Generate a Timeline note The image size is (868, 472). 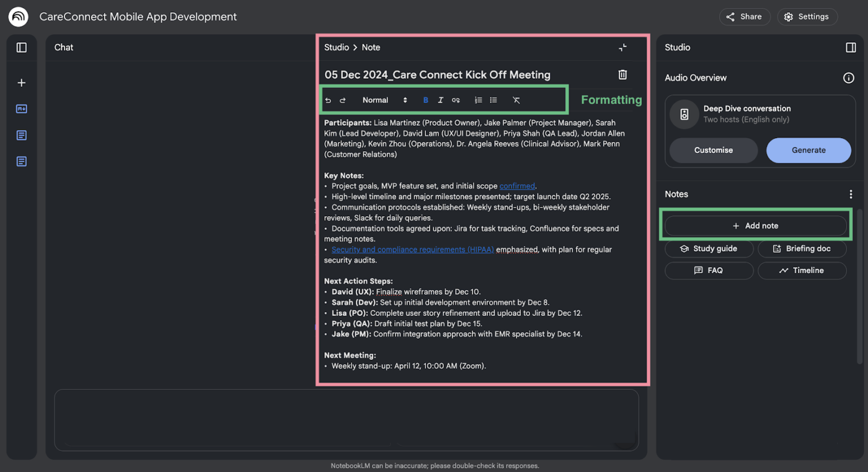click(x=802, y=271)
